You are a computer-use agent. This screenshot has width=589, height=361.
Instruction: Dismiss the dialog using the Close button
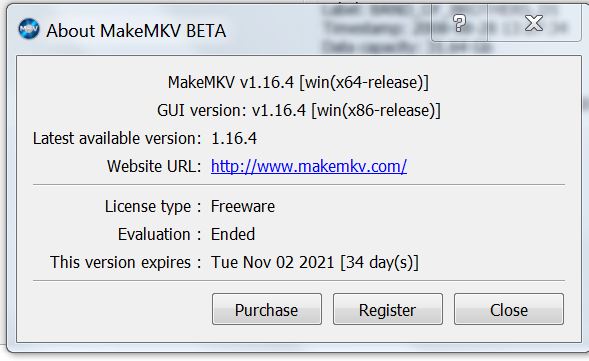click(509, 309)
